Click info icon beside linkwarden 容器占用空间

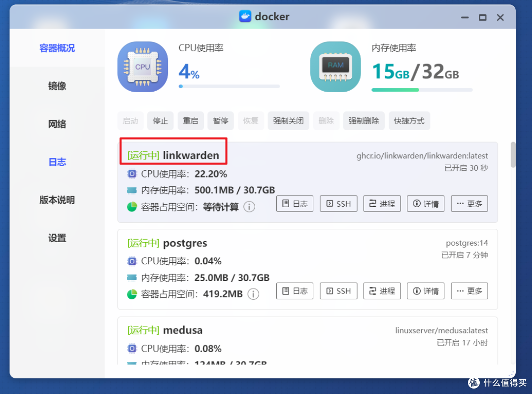(x=249, y=207)
